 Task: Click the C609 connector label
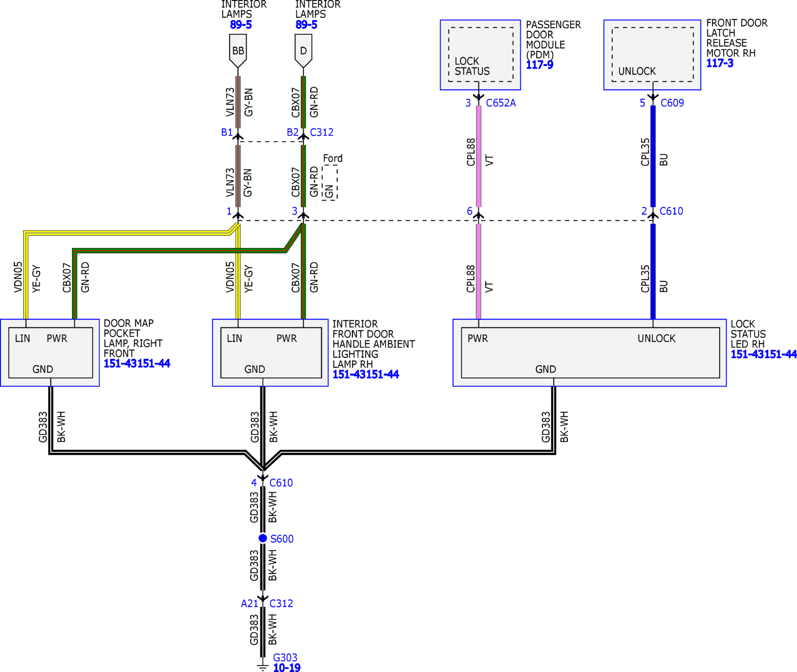672,103
